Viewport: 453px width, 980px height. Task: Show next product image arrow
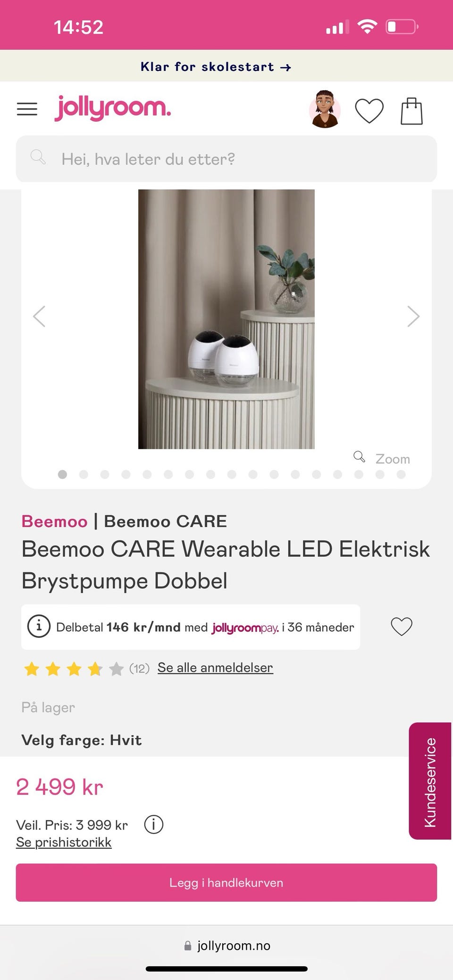coord(413,316)
